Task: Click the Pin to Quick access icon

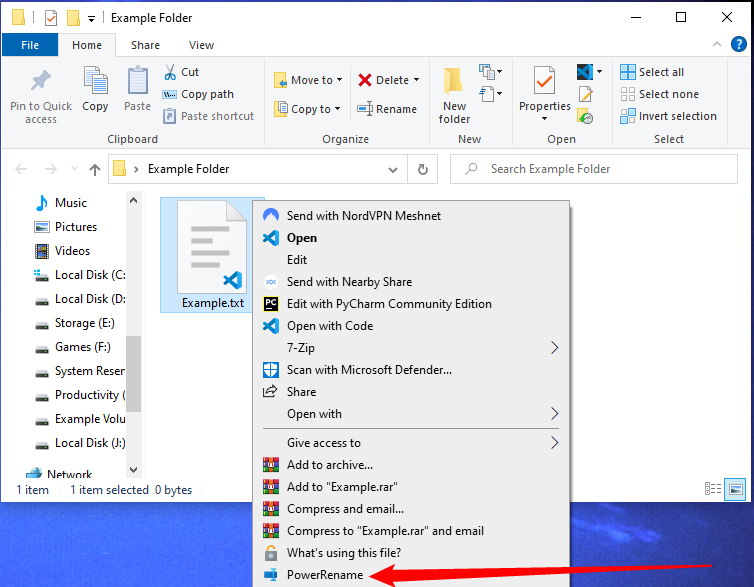Action: tap(41, 82)
